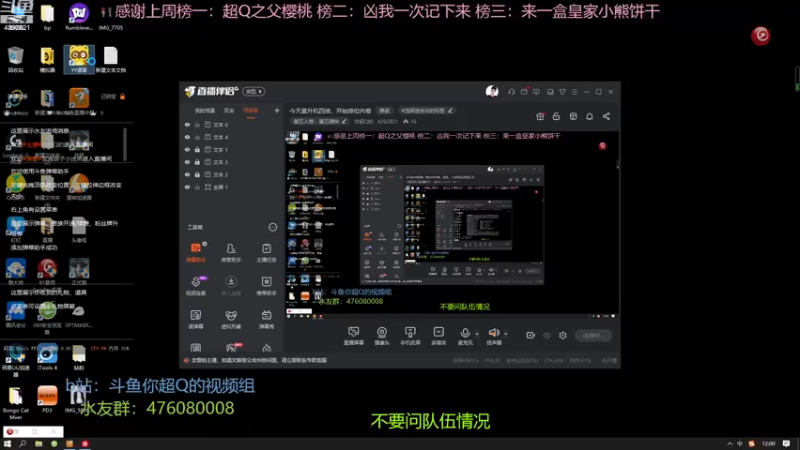Open the template pill dropdown beside logo
800x450 pixels.
(x=254, y=91)
